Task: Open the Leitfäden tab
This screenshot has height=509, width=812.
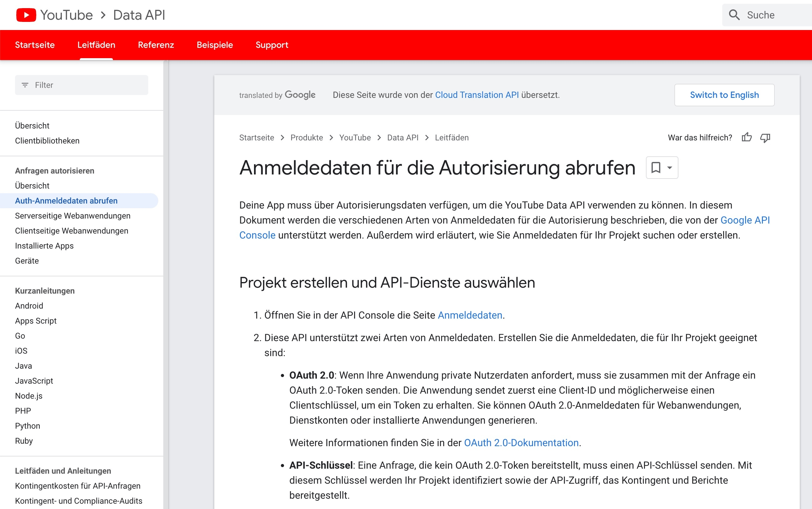Action: pos(96,45)
